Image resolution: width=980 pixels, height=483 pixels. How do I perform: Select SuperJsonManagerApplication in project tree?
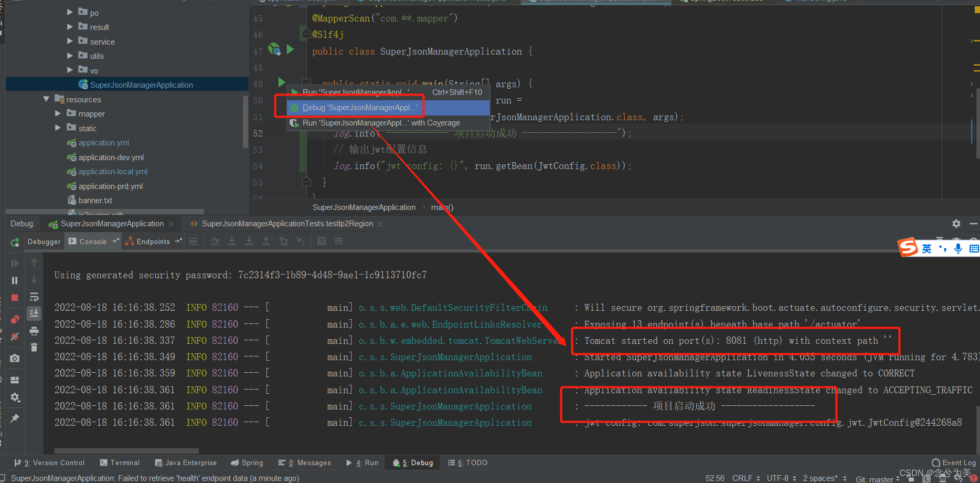pyautogui.click(x=127, y=85)
